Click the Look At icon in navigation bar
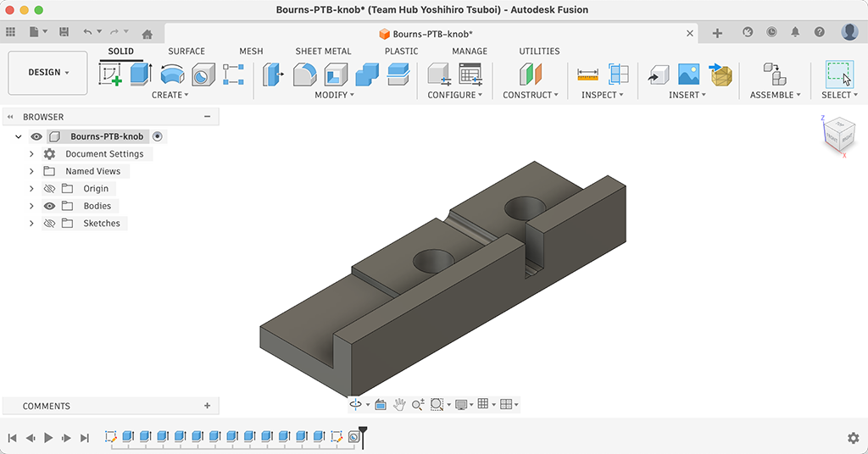This screenshot has width=868, height=454. coord(381,405)
